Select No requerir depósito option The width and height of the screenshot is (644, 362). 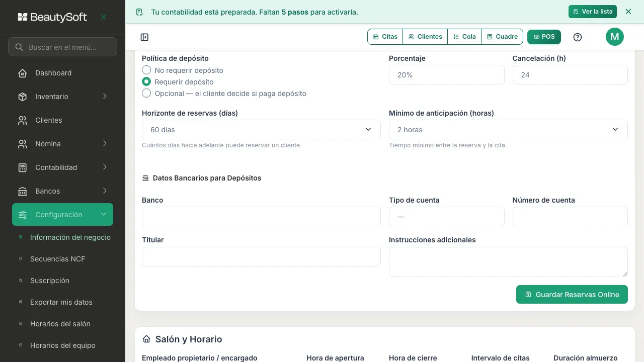tap(146, 70)
